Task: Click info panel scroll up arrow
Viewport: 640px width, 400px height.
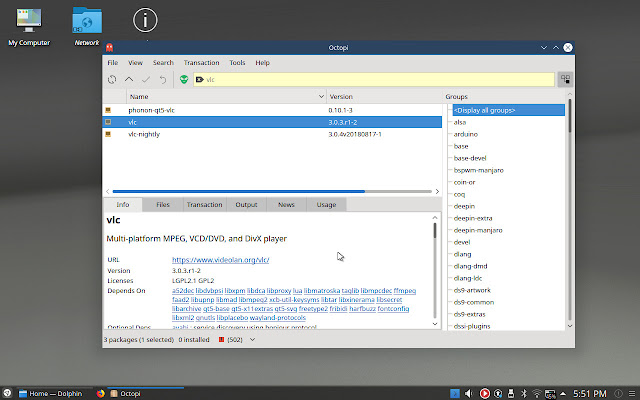Action: tap(435, 218)
